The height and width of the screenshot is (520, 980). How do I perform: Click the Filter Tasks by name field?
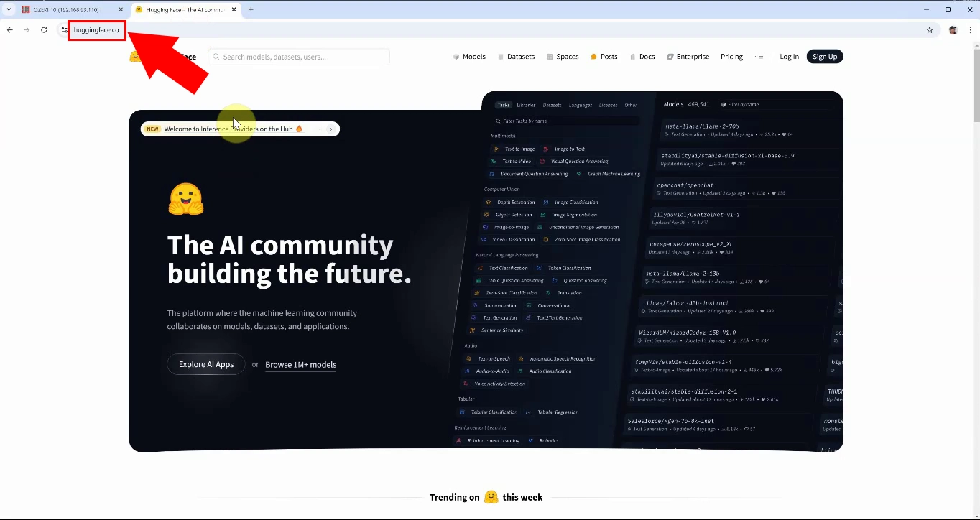pyautogui.click(x=565, y=121)
